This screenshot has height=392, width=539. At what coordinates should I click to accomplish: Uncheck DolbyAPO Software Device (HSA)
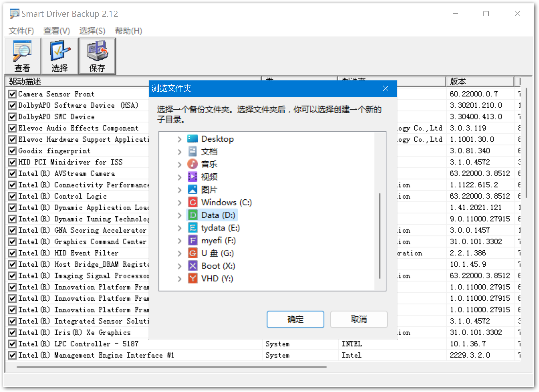12,105
